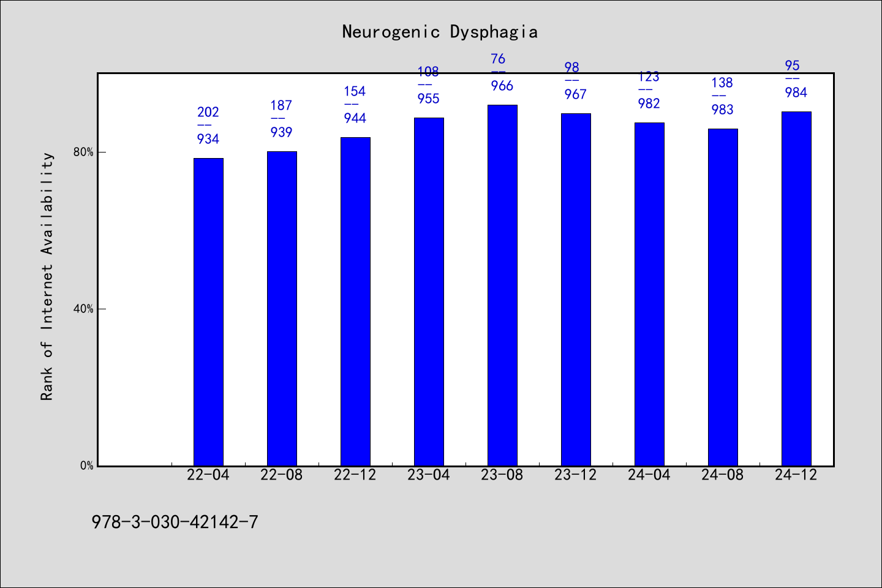Click the x-axis label 23-12
Image resolution: width=882 pixels, height=588 pixels.
tap(576, 475)
